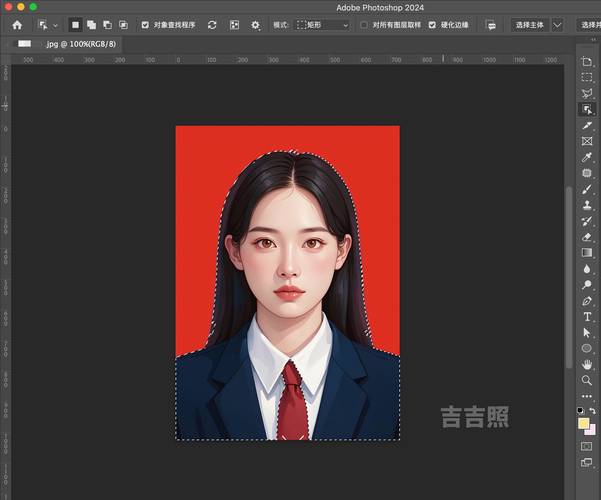Toggle the 硬化边缘 checkbox
Screen dimensions: 601x500
[x=432, y=25]
